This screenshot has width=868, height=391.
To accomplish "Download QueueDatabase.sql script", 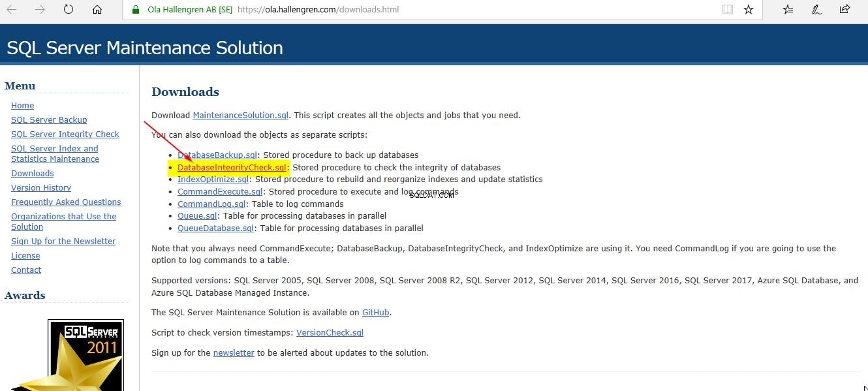I will tap(216, 228).
